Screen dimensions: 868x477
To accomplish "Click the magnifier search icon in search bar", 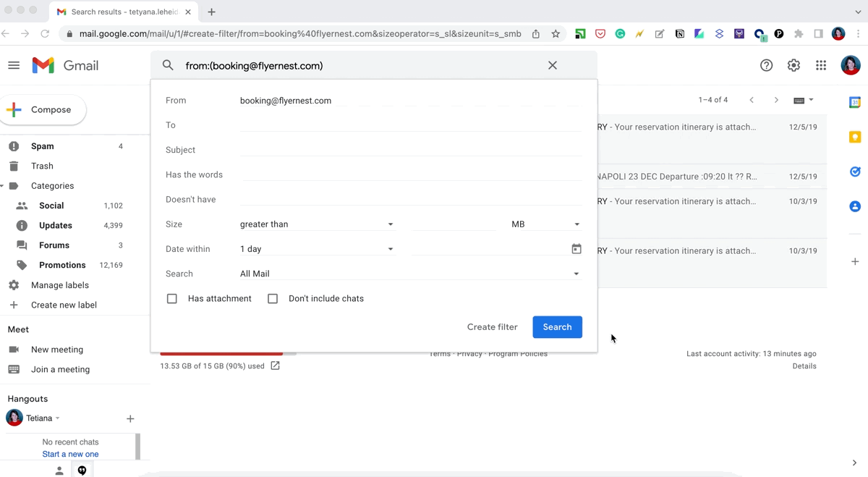I will [x=168, y=65].
